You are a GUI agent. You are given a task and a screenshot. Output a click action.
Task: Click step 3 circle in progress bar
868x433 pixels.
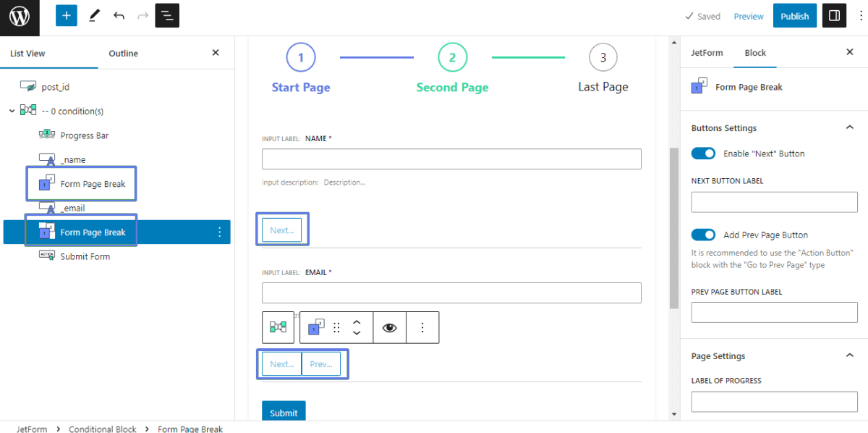(x=603, y=57)
